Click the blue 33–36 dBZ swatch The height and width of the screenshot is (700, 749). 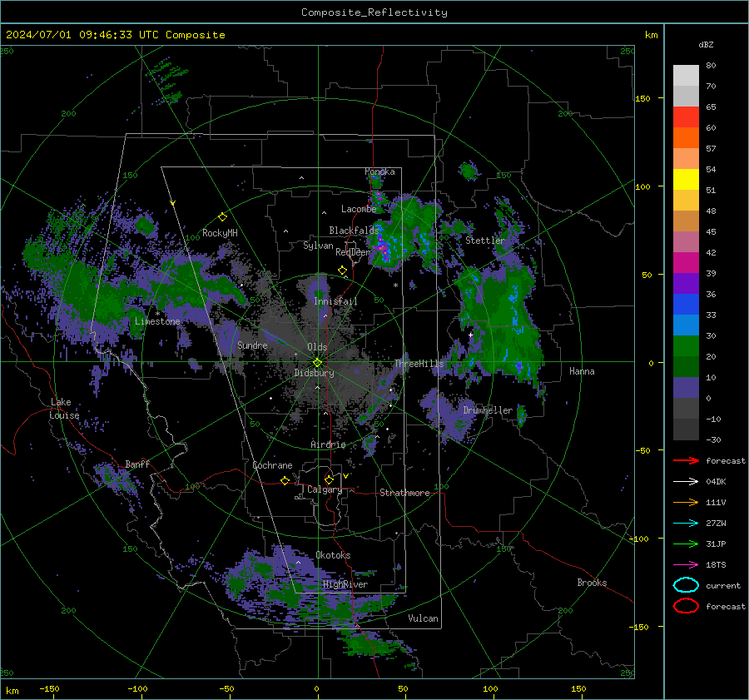tap(686, 305)
